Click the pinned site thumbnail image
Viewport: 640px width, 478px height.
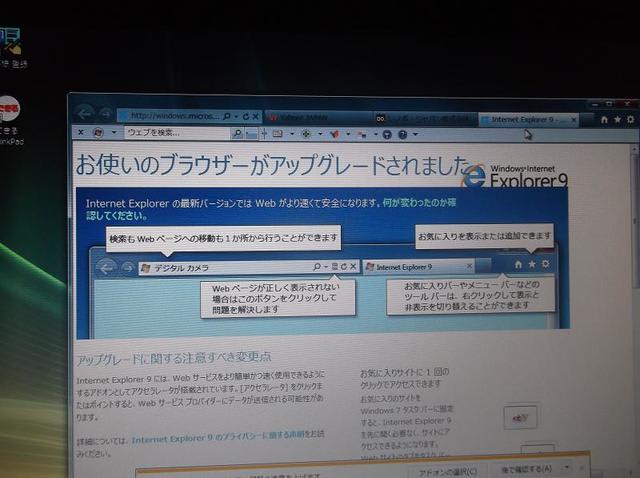(520, 417)
